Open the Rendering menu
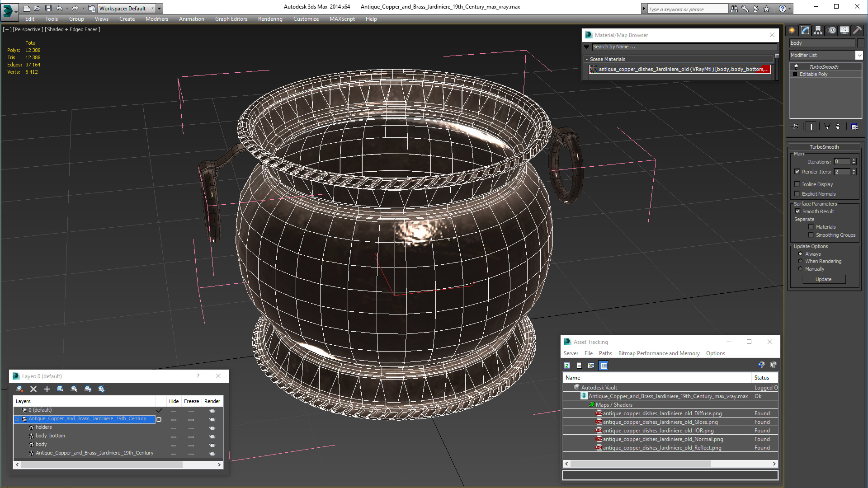The width and height of the screenshot is (868, 488). (x=270, y=19)
